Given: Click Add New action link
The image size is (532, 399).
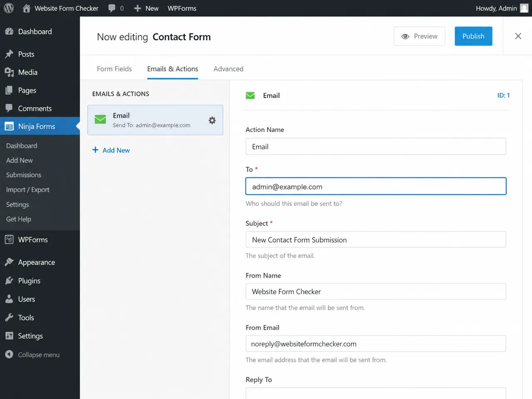Looking at the screenshot, I should point(116,150).
